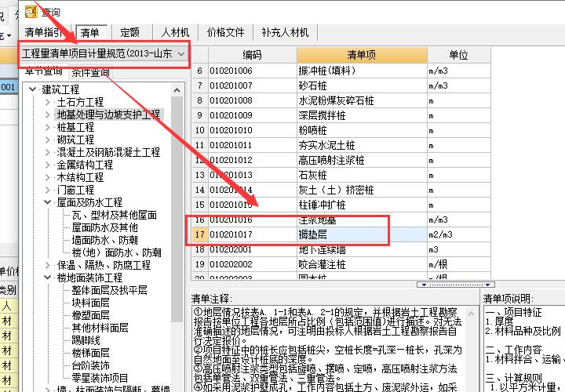Select 台阶装饰 tree item

tap(90, 365)
